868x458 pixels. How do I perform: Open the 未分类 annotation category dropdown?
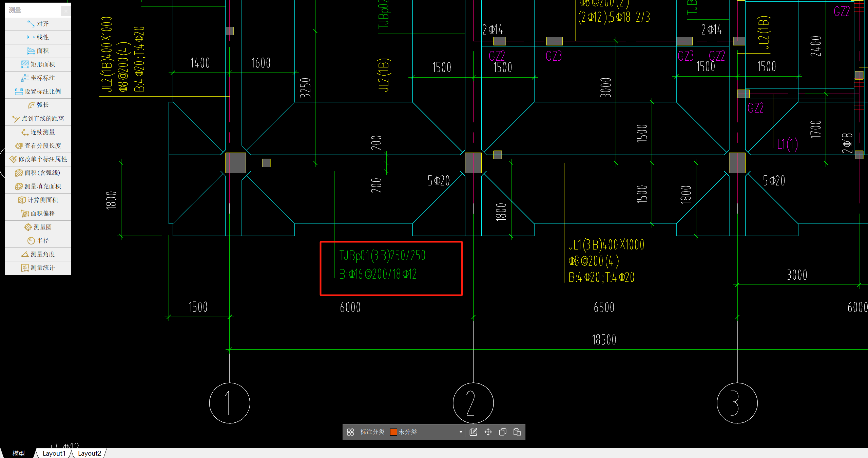click(426, 432)
